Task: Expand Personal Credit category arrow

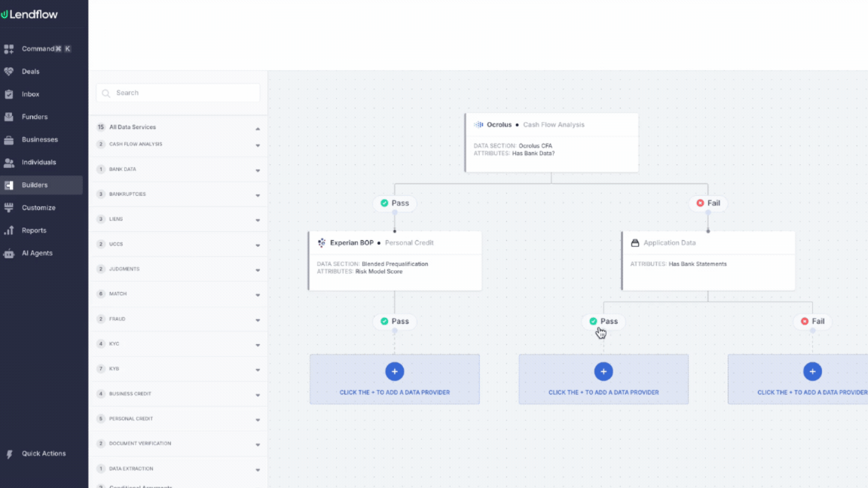Action: pyautogui.click(x=258, y=420)
